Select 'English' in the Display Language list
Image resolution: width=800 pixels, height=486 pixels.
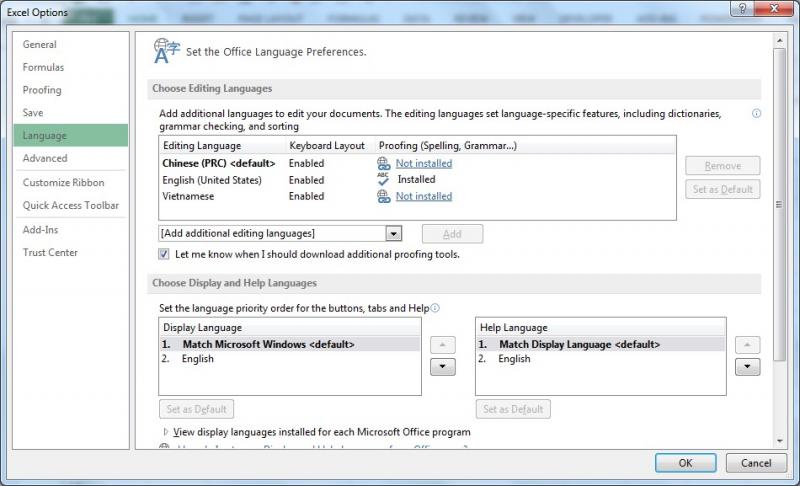(x=290, y=359)
